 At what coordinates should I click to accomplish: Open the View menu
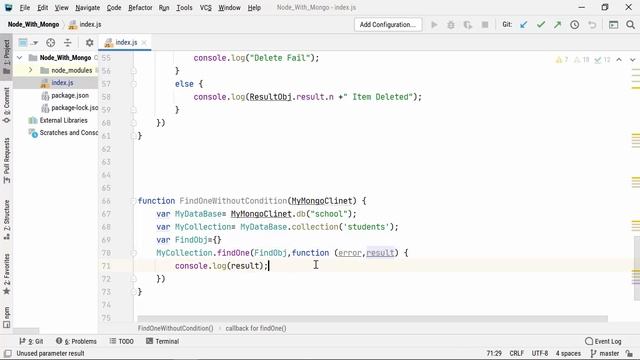pyautogui.click(x=62, y=8)
